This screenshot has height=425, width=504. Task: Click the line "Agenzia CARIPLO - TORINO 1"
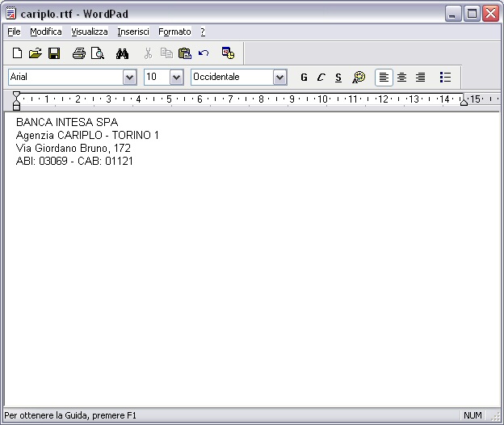pos(87,136)
